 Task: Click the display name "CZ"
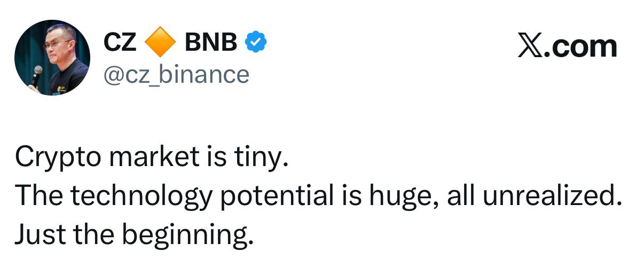tap(120, 43)
